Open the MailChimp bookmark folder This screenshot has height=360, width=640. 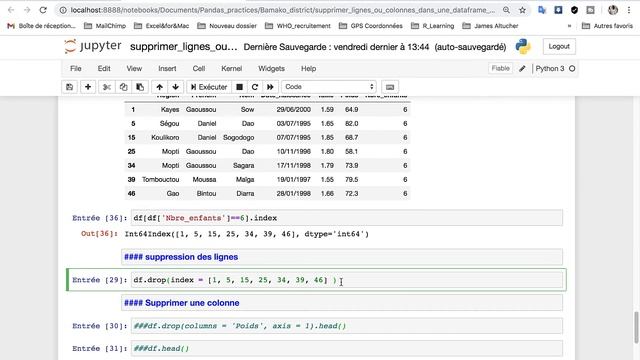pos(105,26)
